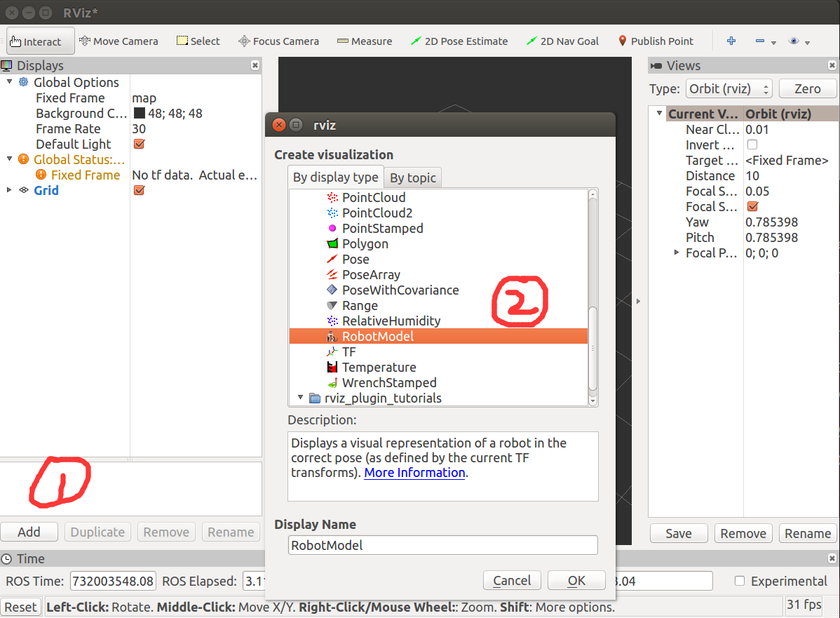Open the remove-tool dropdown arrow
Image resolution: width=840 pixels, height=618 pixels.
[773, 42]
